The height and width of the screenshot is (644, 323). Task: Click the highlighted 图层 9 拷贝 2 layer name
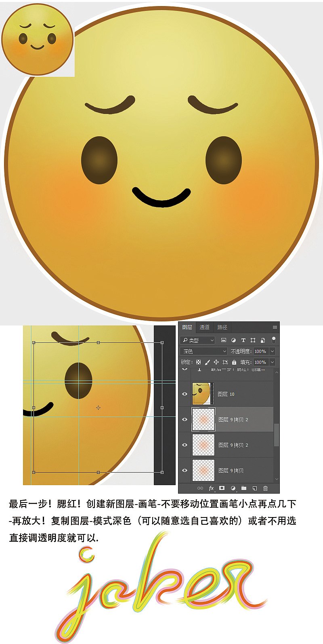point(233,420)
